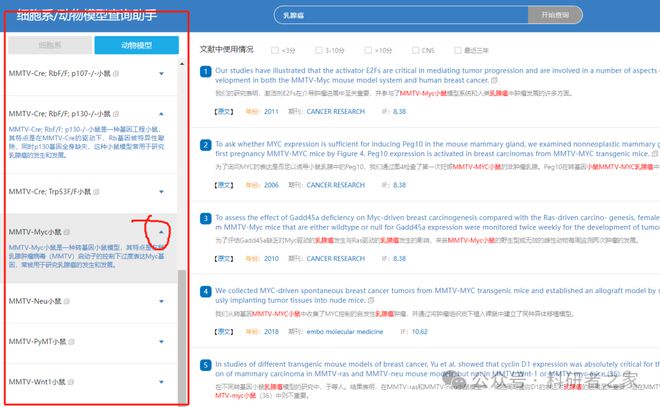
Task: Copy the MMTV-Cre; RbF/F; p107-/-小鼠 model name
Action: click(x=116, y=74)
